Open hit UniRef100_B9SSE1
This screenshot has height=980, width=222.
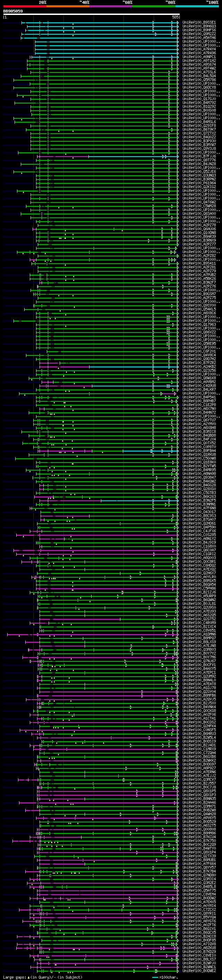coord(199,23)
